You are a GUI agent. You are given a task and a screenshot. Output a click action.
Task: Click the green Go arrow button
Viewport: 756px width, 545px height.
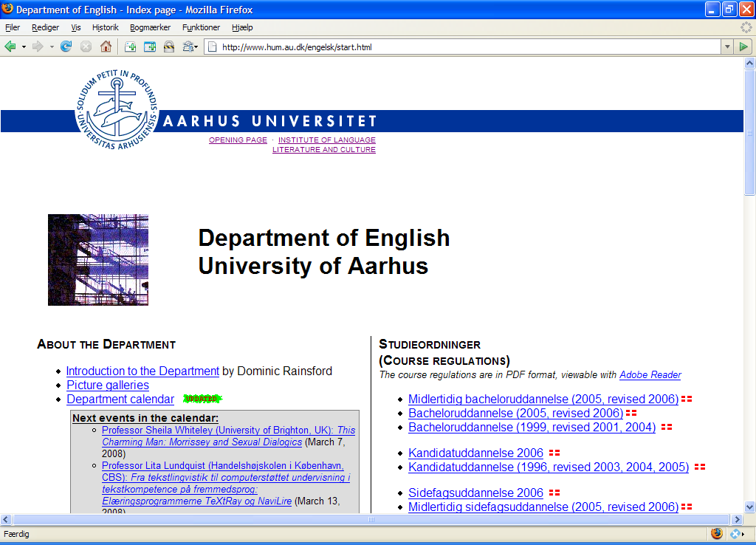(743, 47)
